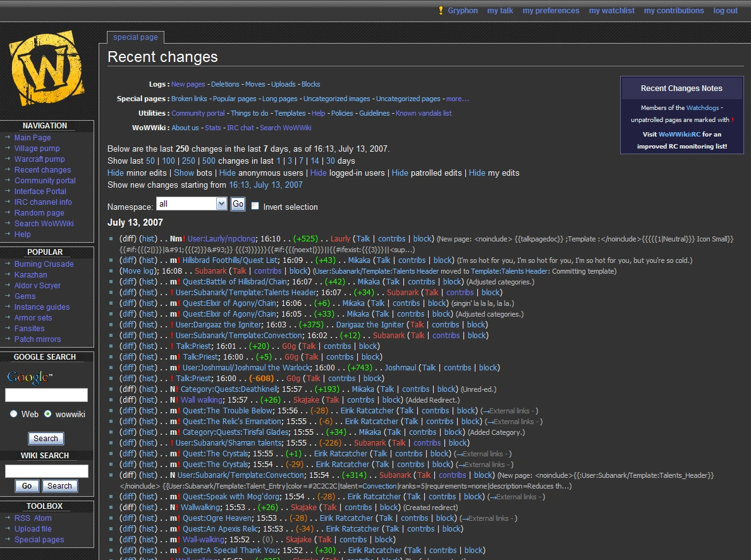Open the Deletions log link
Viewport: 751px width, 560px height.
[x=225, y=84]
